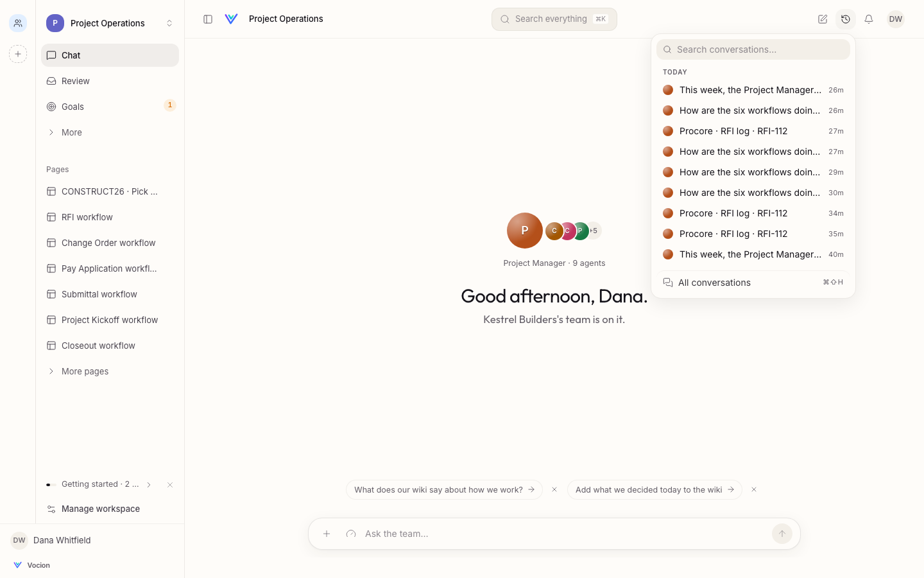Choose 'Add what we decided today' suggestion
This screenshot has width=924, height=578.
[654, 489]
